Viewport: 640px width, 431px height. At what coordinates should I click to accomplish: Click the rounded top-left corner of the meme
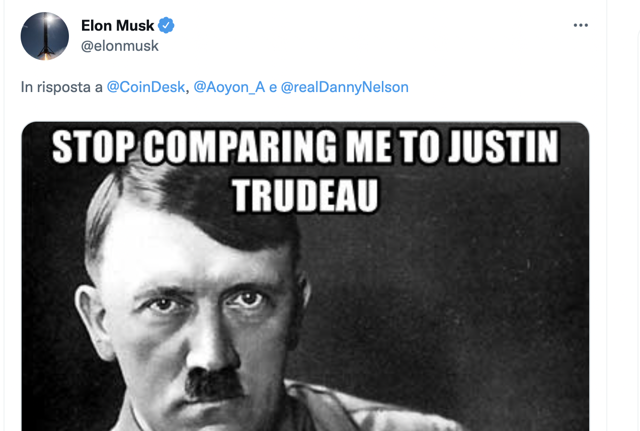29,129
